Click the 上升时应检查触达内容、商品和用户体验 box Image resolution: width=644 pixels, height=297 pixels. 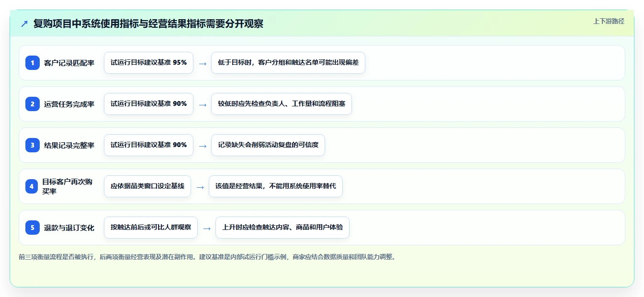(x=282, y=228)
